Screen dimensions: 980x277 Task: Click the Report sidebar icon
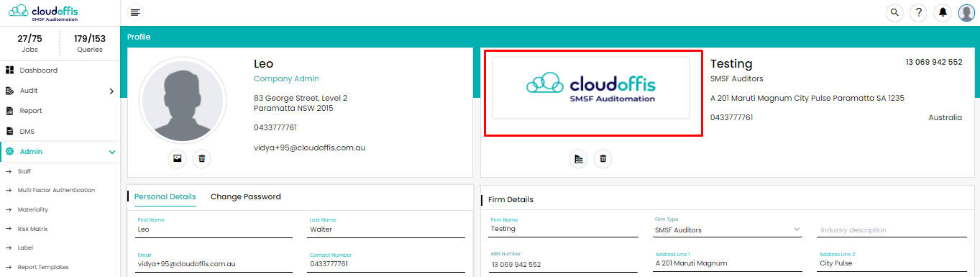pyautogui.click(x=10, y=111)
